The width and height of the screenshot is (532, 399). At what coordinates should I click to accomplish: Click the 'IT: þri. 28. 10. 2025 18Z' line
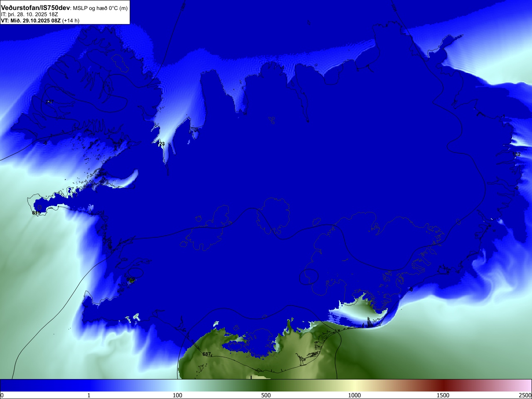click(30, 14)
